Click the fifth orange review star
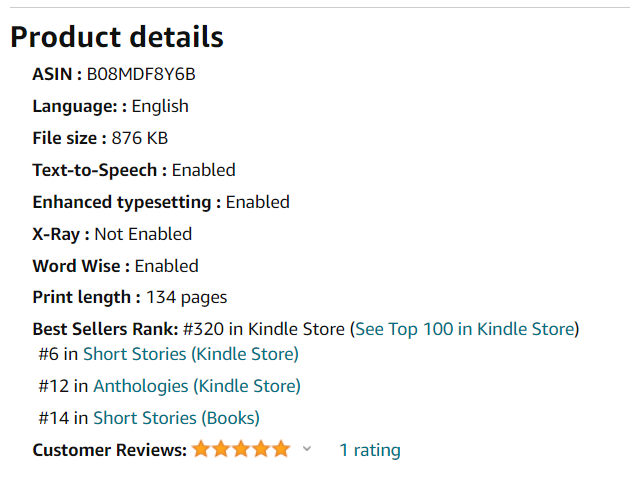Image resolution: width=630 pixels, height=480 pixels. 281,449
